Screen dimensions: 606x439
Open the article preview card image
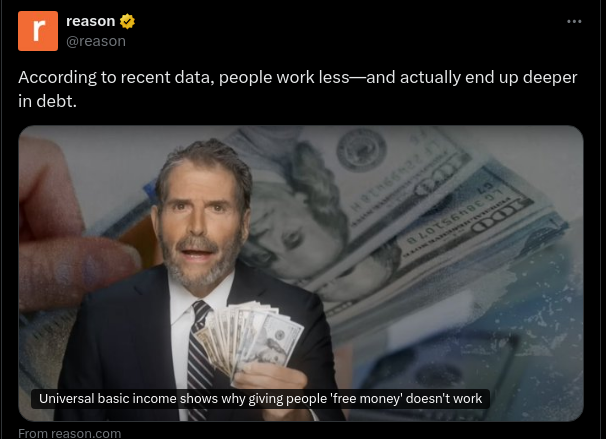coord(301,273)
